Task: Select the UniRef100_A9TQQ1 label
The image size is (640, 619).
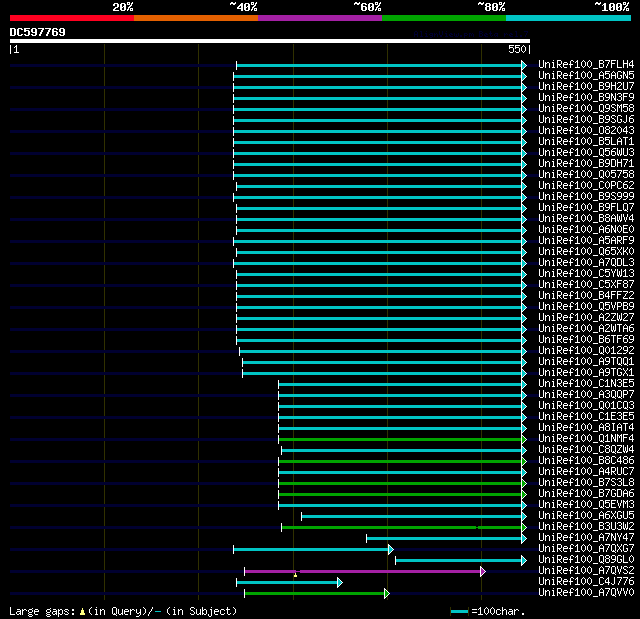Action: click(x=586, y=362)
